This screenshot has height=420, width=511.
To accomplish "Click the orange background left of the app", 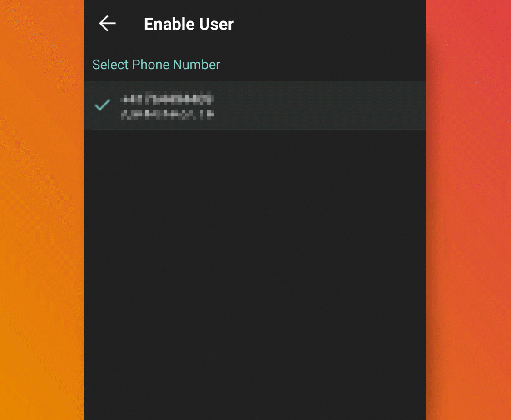I will [x=42, y=209].
